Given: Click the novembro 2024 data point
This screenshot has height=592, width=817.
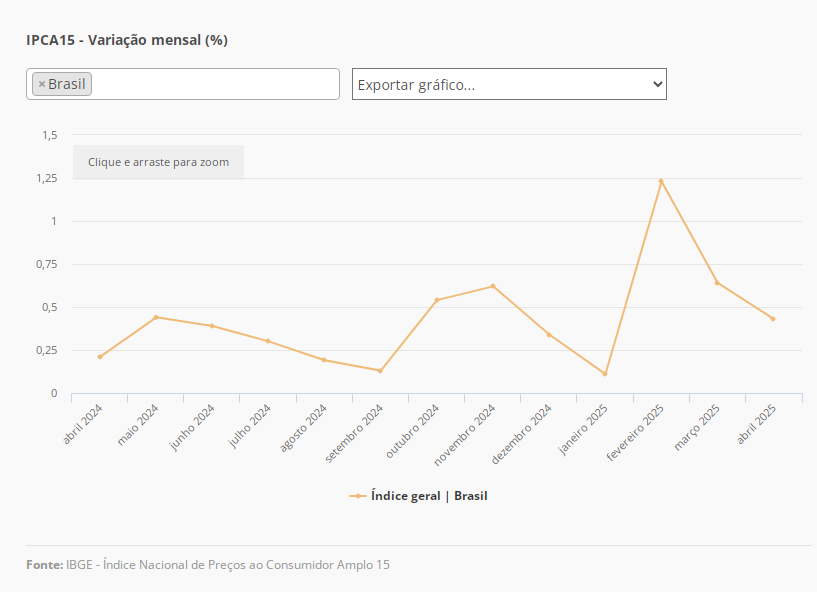Looking at the screenshot, I should (493, 286).
